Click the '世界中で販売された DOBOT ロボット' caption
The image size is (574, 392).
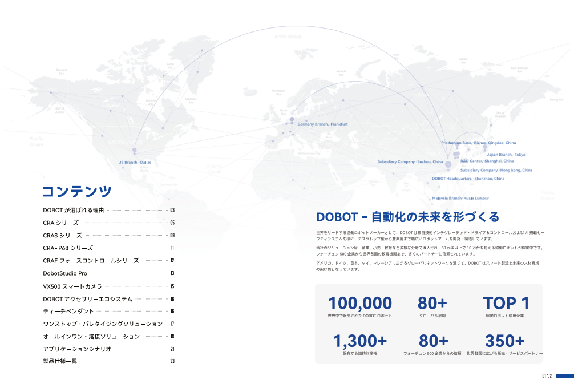(x=360, y=316)
